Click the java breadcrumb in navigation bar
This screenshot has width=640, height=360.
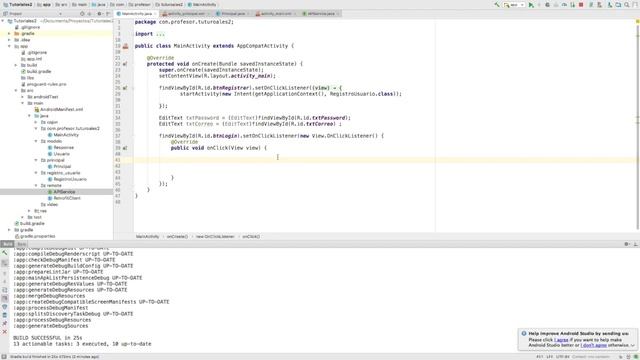[98, 4]
